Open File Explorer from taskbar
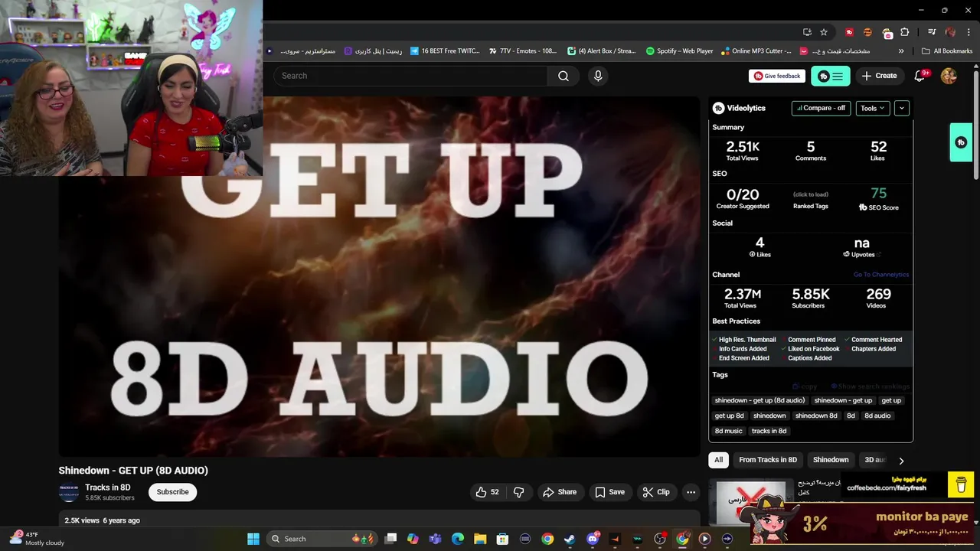This screenshot has width=980, height=551. click(x=480, y=539)
